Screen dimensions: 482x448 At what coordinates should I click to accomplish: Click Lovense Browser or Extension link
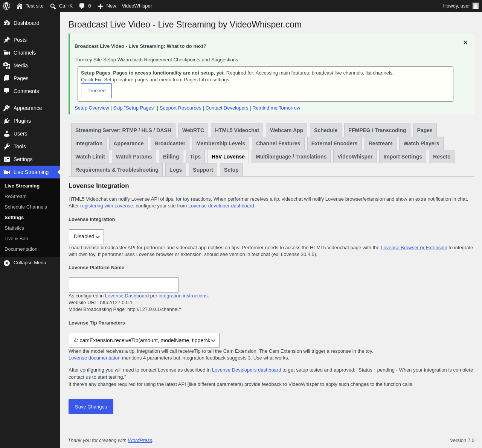414,248
